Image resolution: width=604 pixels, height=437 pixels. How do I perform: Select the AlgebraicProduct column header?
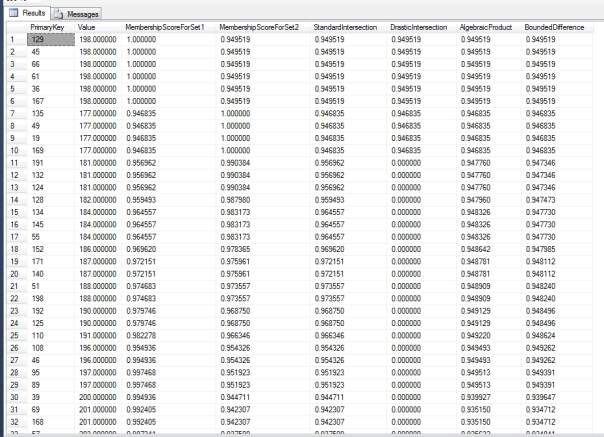tap(488, 27)
